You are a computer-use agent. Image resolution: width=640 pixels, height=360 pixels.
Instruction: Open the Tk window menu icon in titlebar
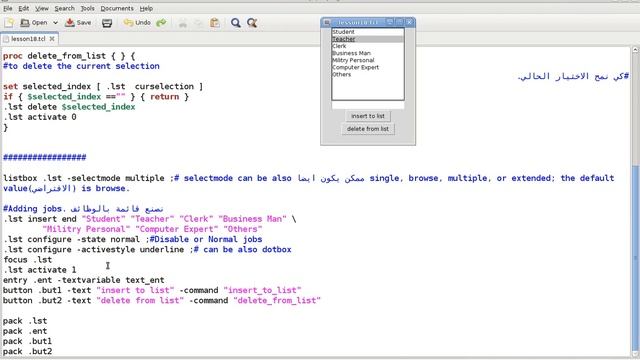point(327,22)
